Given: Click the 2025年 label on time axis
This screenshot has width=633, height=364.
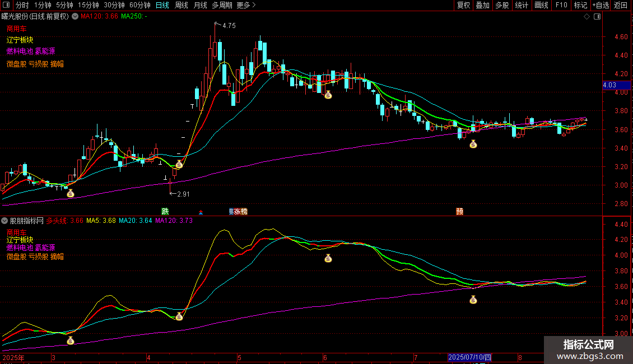Looking at the screenshot, I should pyautogui.click(x=13, y=357).
